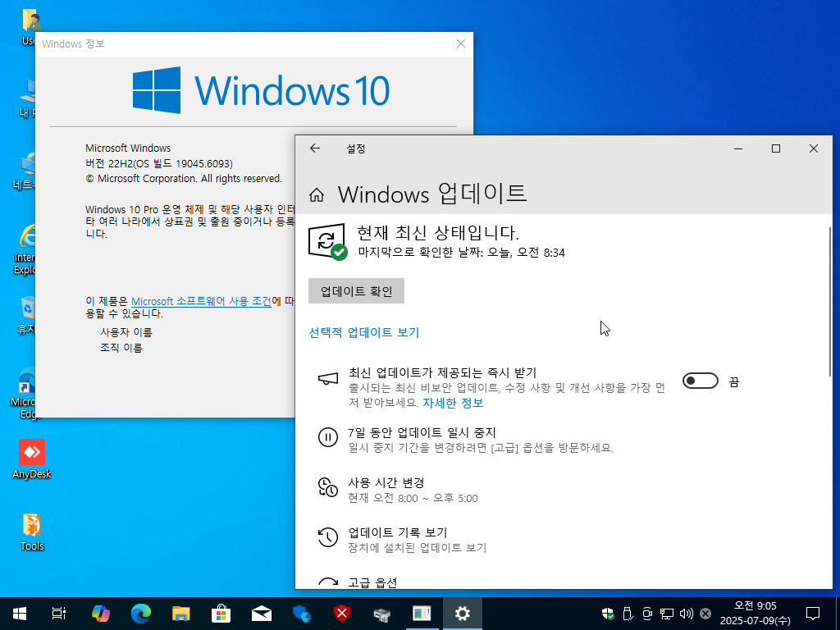The width and height of the screenshot is (840, 630).
Task: Open the 선택적 업데이트 보기 link
Action: coord(363,332)
